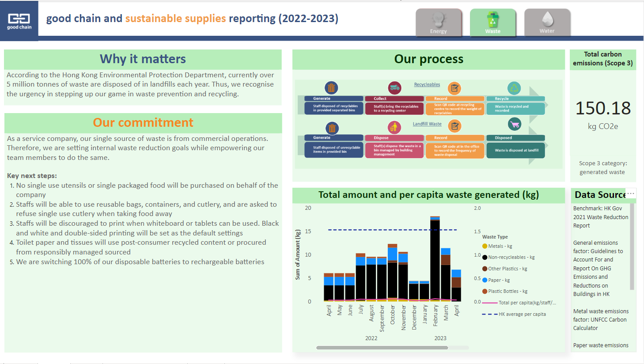Open the Energy report page button

click(439, 22)
